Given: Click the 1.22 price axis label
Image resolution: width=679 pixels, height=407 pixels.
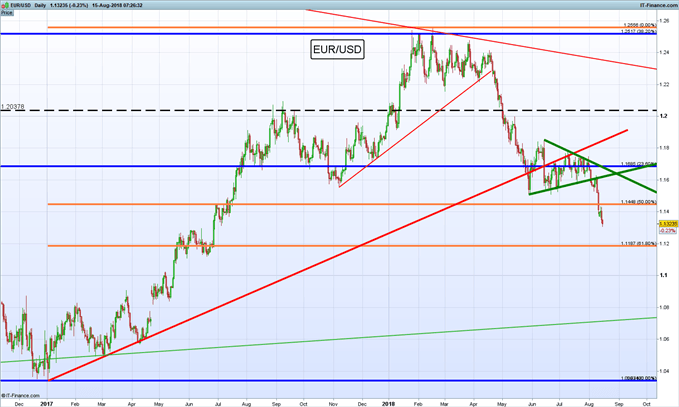Looking at the screenshot, I should point(664,84).
